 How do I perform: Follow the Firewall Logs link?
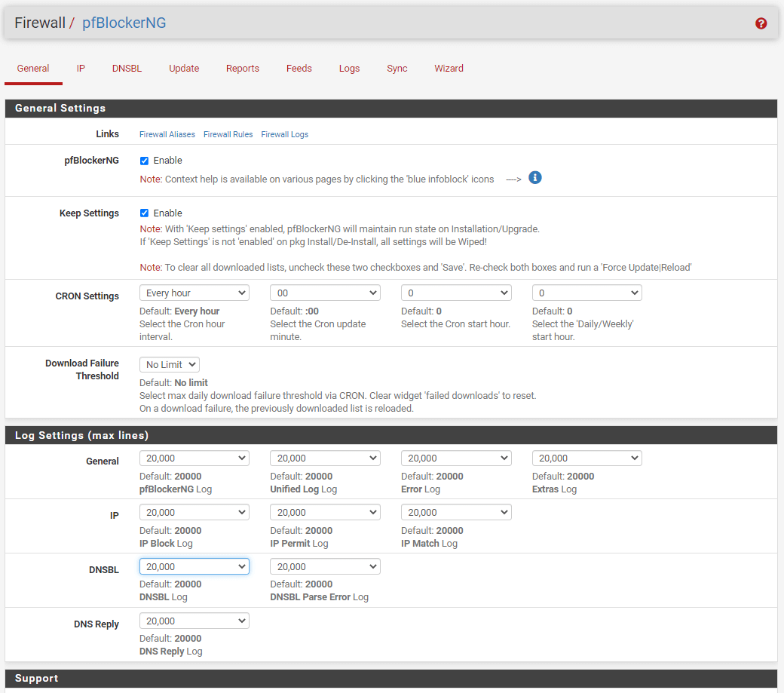pos(284,134)
